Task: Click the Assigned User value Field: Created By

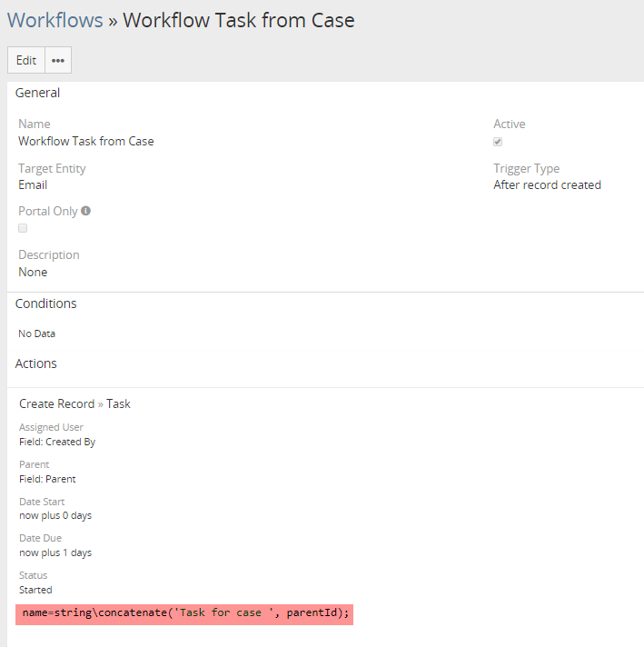Action: (57, 442)
